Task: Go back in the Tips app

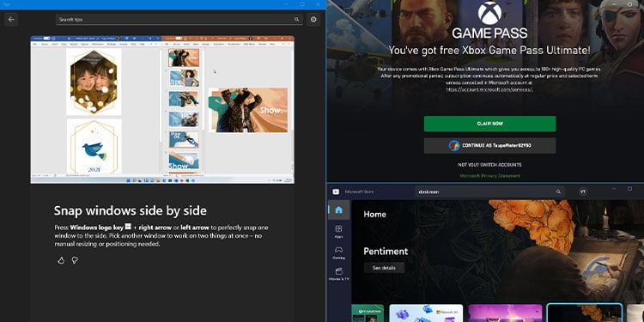Action: [x=11, y=19]
